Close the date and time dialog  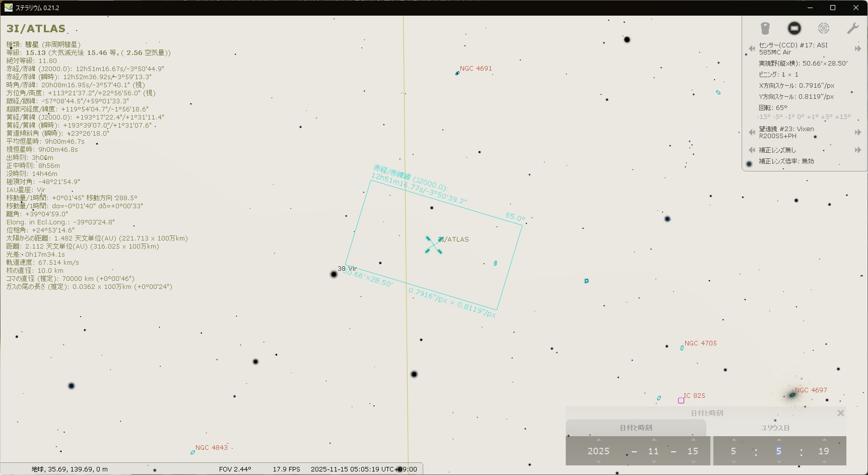pos(840,413)
